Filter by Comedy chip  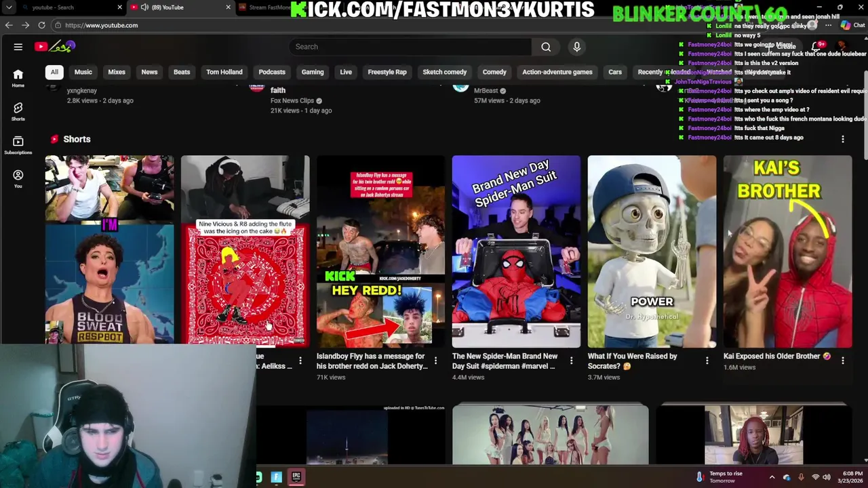click(x=494, y=72)
